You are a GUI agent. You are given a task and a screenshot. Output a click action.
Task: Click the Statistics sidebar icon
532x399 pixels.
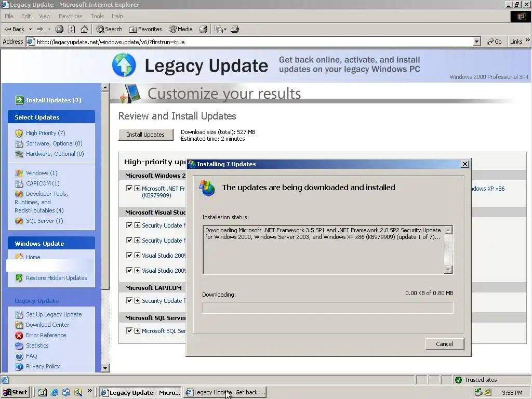(x=19, y=345)
